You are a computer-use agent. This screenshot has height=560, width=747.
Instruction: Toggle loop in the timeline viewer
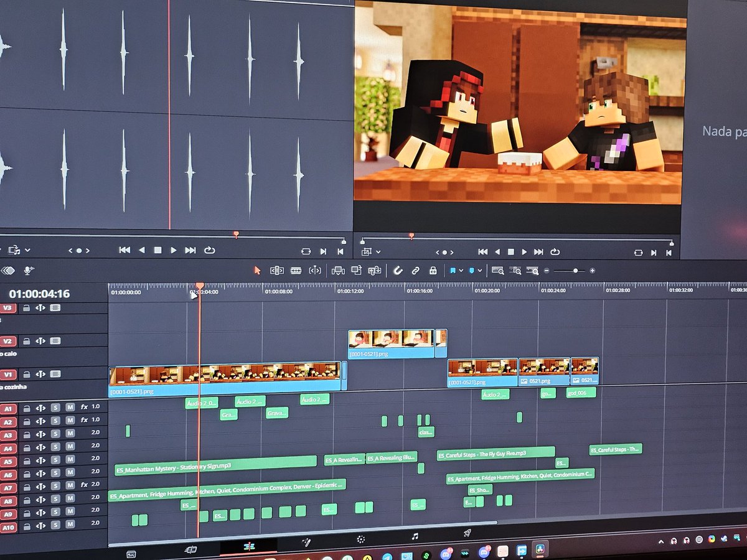coord(555,252)
